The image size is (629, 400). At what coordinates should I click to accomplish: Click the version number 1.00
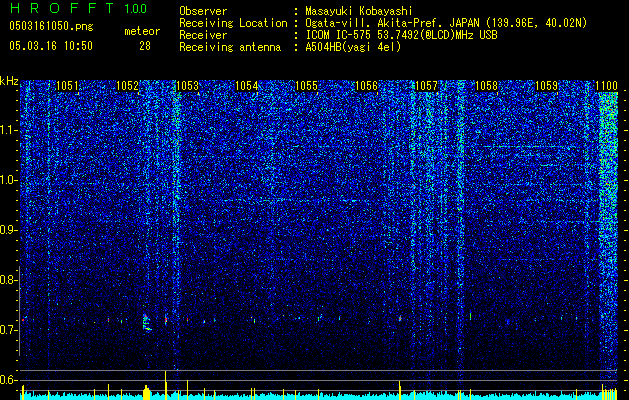[x=136, y=9]
